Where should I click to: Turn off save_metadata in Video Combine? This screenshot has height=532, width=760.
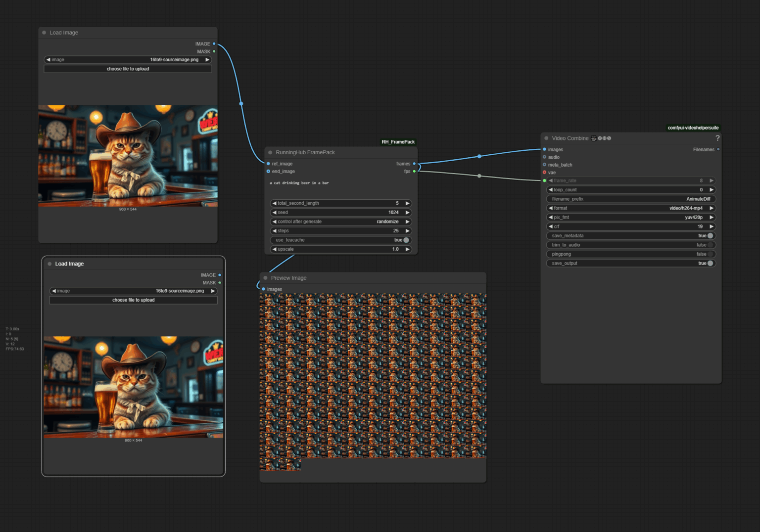[711, 236]
